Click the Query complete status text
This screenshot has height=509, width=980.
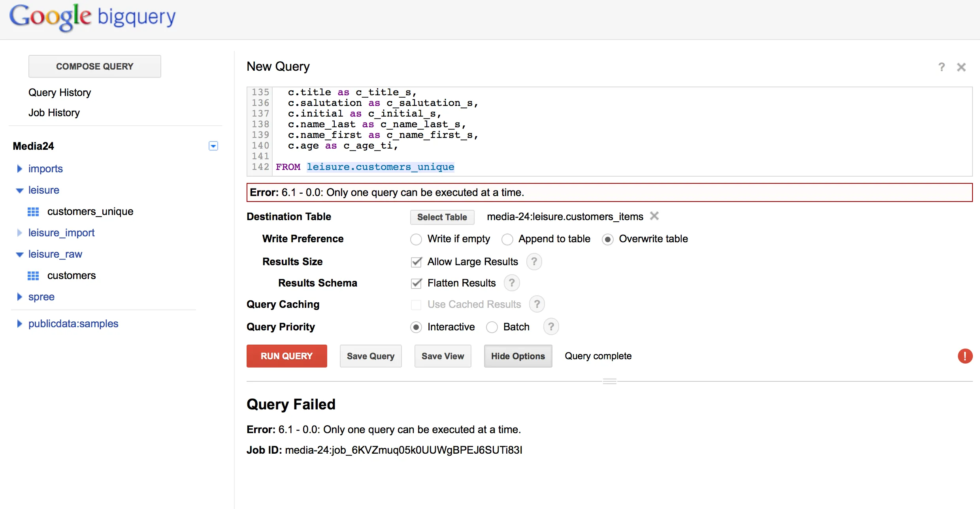click(598, 356)
